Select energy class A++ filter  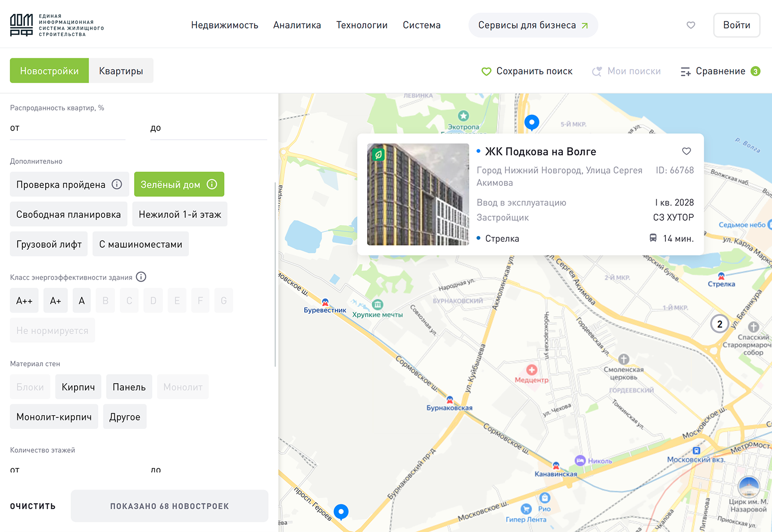click(24, 301)
